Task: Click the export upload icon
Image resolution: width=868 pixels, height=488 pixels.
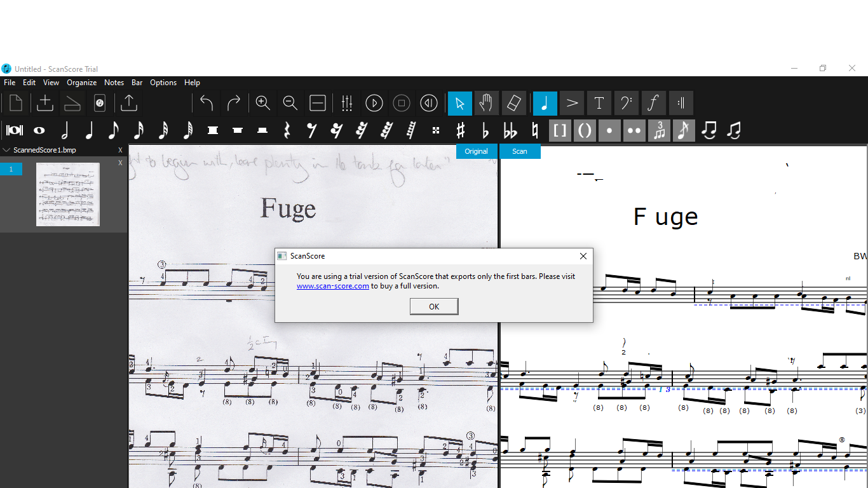Action: click(128, 103)
